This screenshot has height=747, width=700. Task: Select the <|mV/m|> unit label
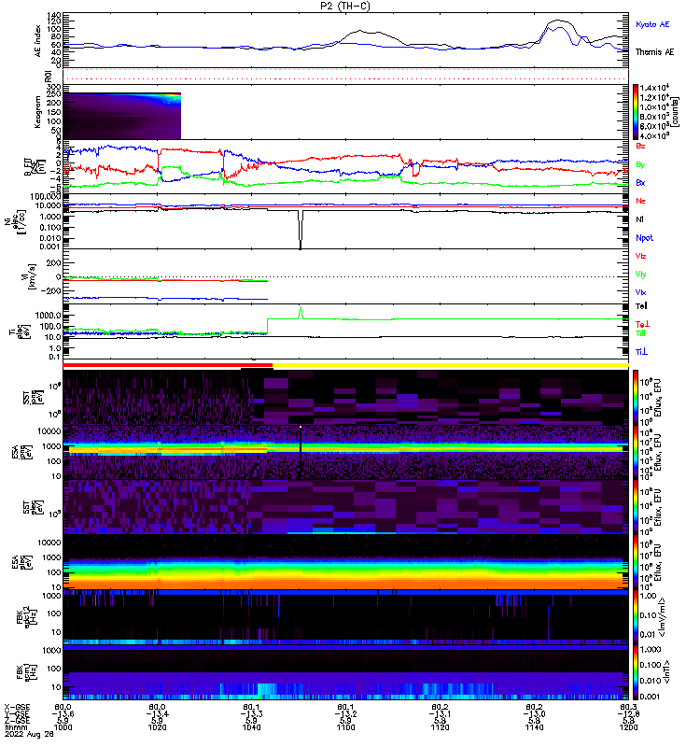663,617
